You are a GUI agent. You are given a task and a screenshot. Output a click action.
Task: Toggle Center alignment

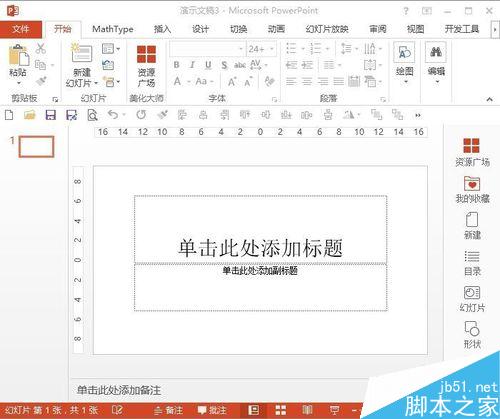click(307, 81)
